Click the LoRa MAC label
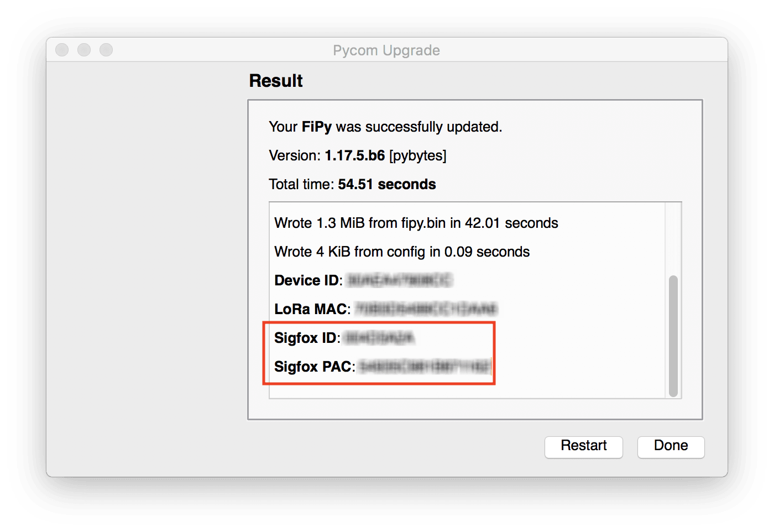The height and width of the screenshot is (532, 774). click(x=311, y=309)
